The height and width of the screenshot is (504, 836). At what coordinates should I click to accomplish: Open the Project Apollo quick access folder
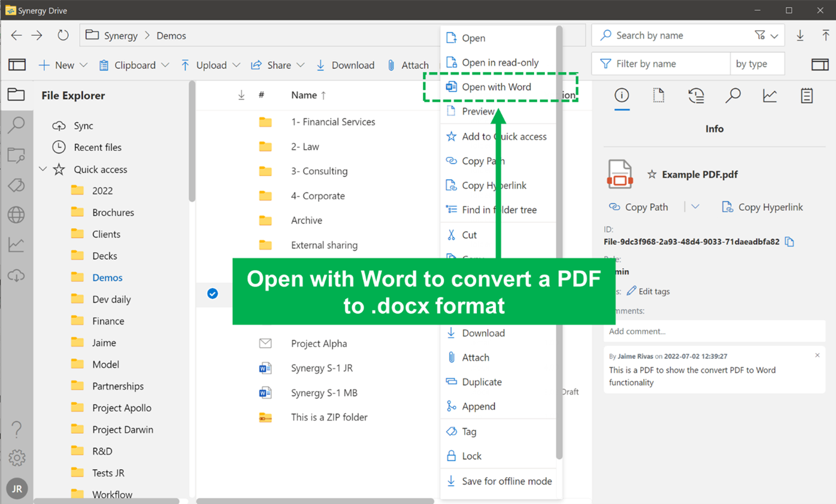(x=122, y=408)
